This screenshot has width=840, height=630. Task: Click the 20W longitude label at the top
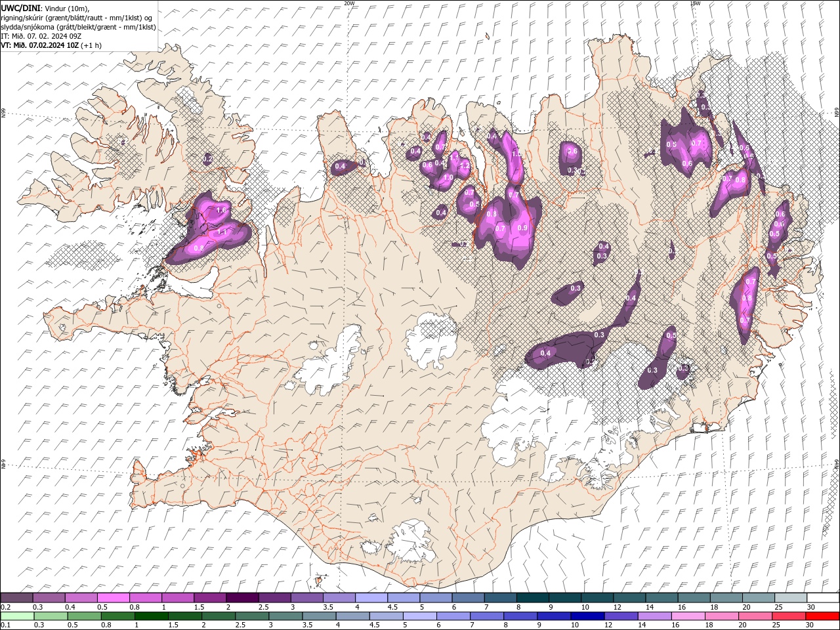point(349,3)
